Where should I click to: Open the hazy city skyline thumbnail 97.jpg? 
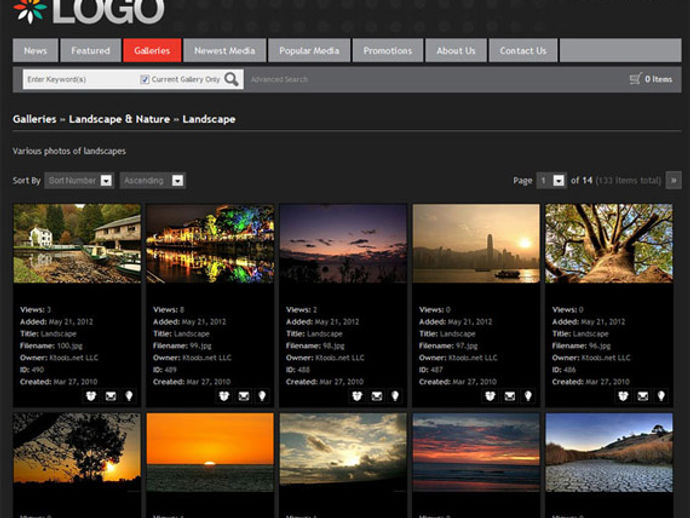[x=476, y=243]
